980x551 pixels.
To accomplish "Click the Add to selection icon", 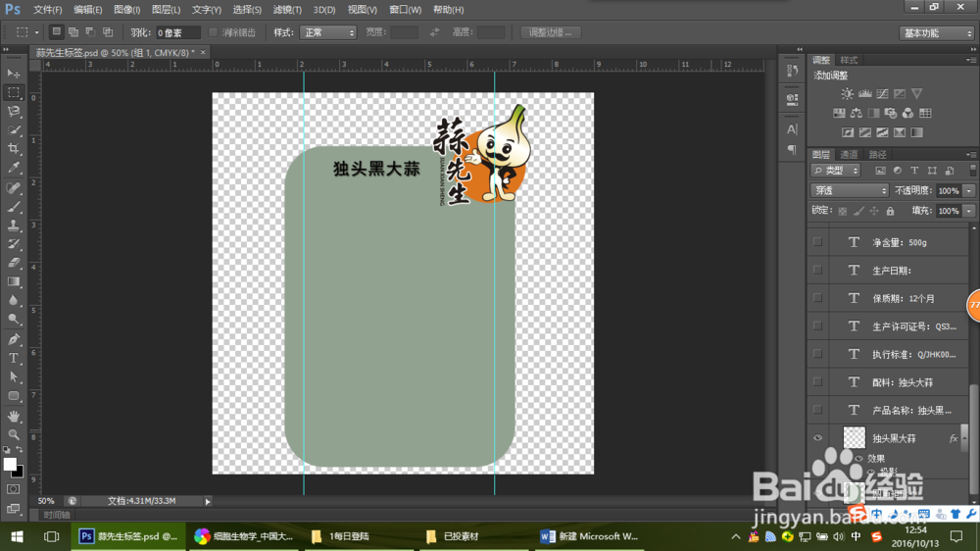I will click(x=73, y=32).
